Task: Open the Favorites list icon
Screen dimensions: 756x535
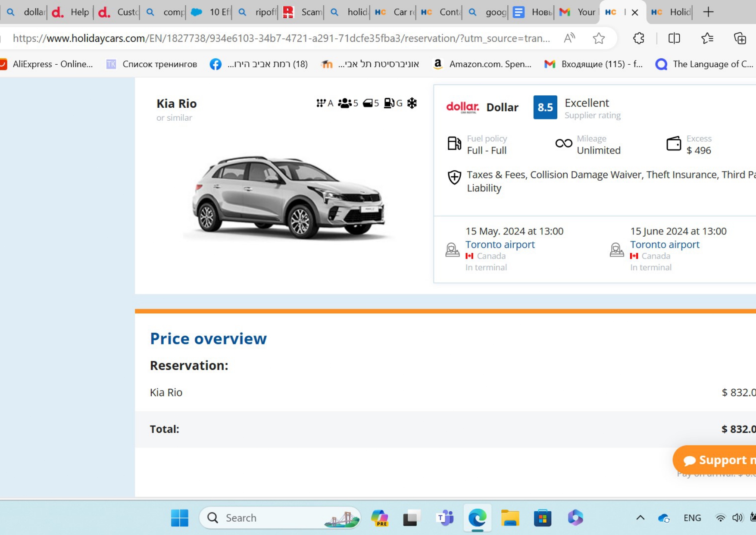Action: tap(707, 38)
